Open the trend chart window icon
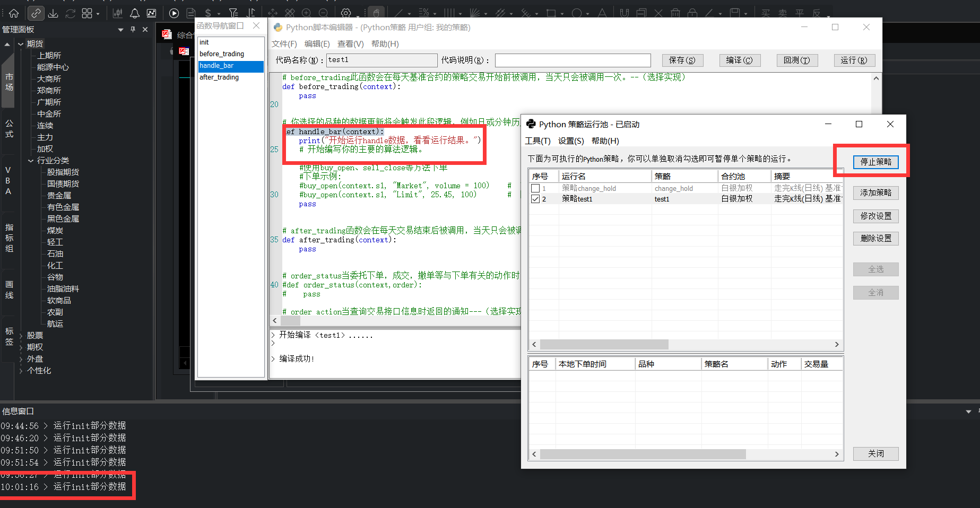The image size is (980, 508). pos(152,13)
